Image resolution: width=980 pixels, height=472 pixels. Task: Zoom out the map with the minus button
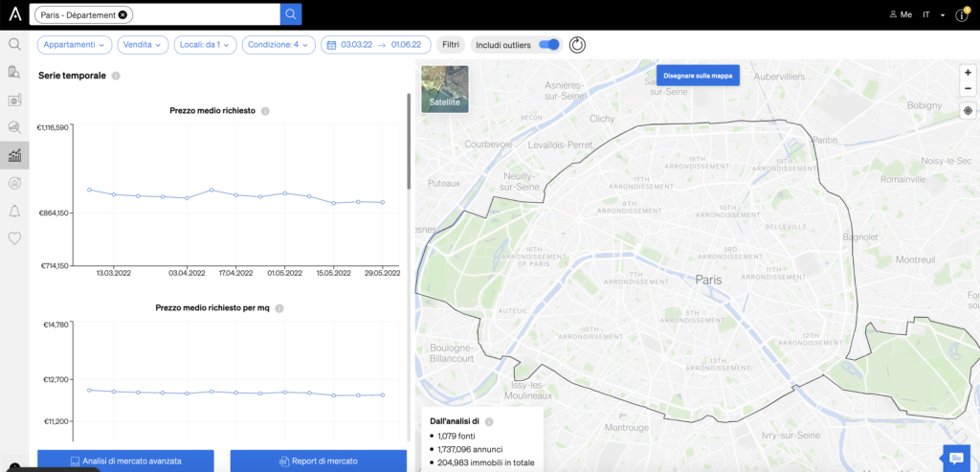pyautogui.click(x=968, y=88)
